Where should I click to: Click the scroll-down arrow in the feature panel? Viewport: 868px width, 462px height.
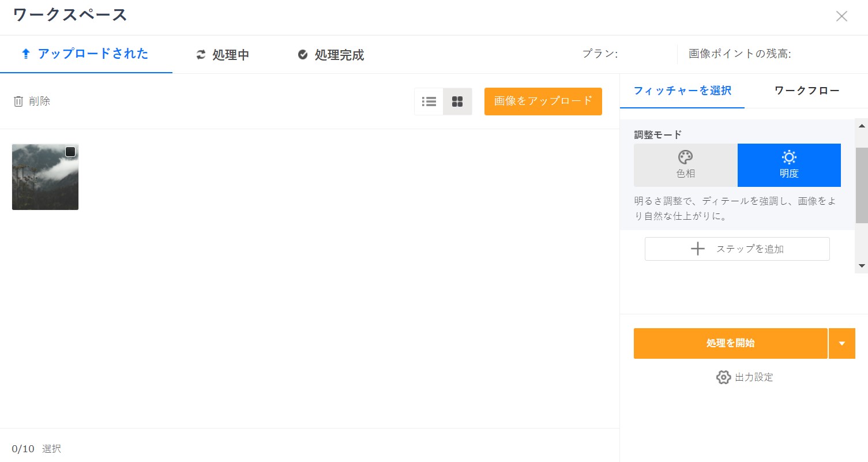tap(861, 266)
